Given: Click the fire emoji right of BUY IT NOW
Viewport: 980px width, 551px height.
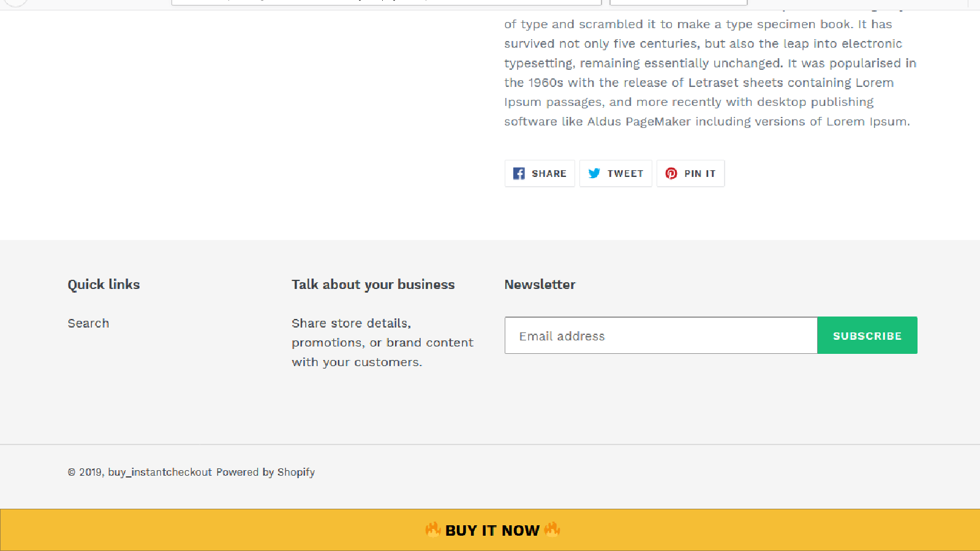Looking at the screenshot, I should point(552,530).
